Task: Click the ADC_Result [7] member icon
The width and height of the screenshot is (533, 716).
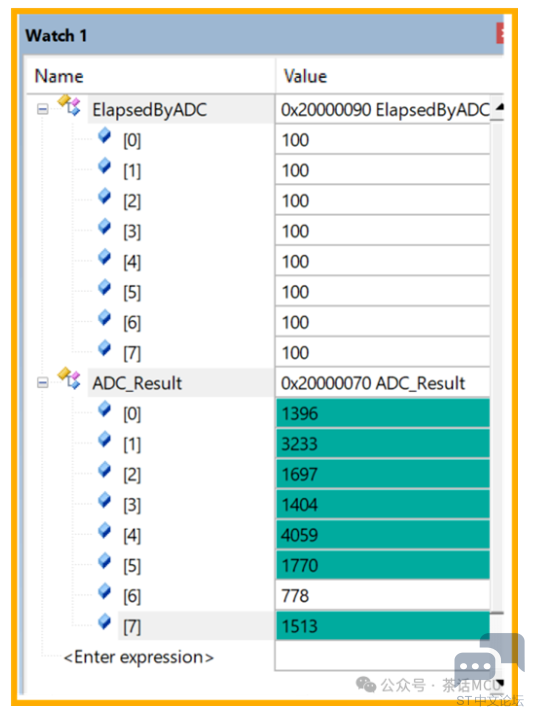Action: coord(105,621)
